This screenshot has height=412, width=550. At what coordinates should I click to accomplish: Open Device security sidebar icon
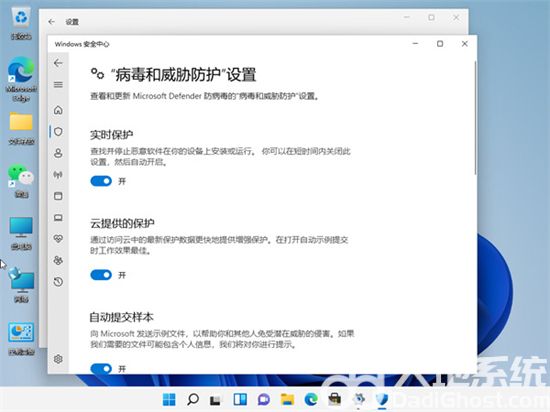click(x=58, y=218)
